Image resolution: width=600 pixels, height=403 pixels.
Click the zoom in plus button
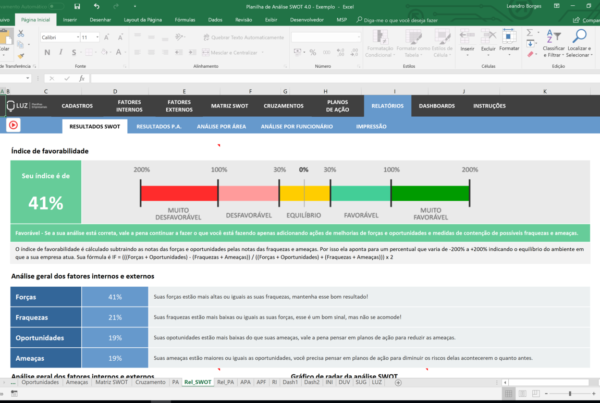coord(593,393)
